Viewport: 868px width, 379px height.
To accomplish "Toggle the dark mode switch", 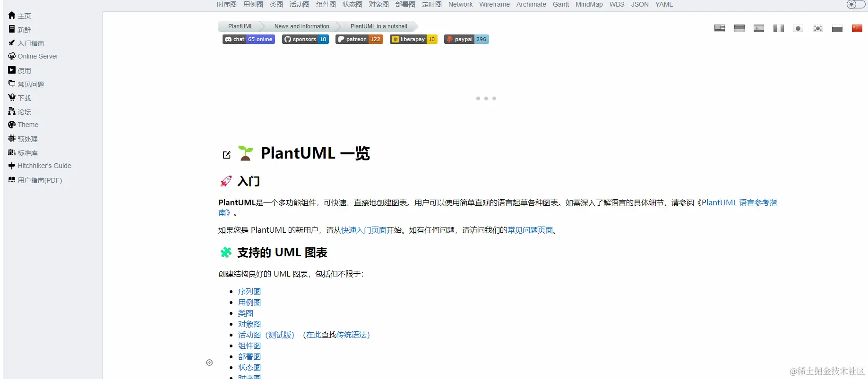I will tap(856, 4).
